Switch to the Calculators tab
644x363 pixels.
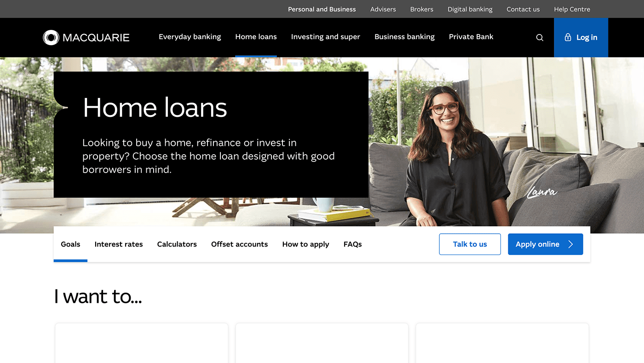(x=177, y=244)
